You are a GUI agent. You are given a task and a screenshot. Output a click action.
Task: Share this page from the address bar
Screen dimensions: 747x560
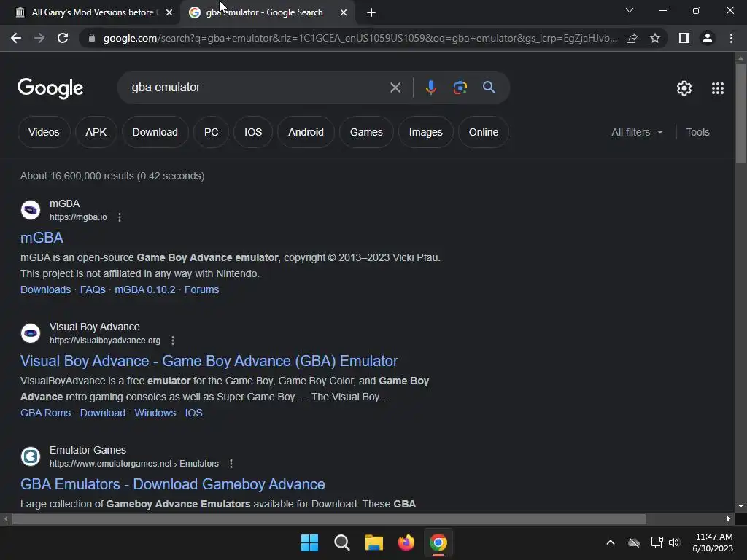(632, 38)
